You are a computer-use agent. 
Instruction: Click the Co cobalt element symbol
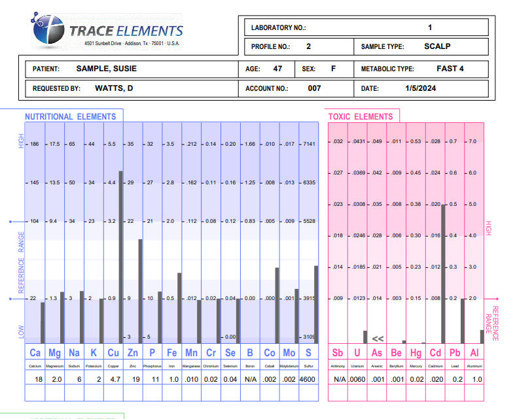point(270,353)
